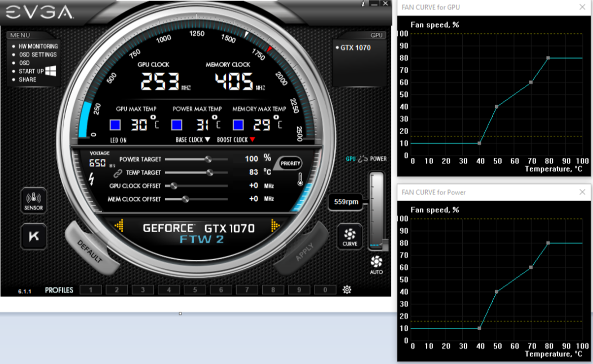Viewport: 593px width, 364px height.
Task: Click the BASE CLOCK white triangle marker
Action: click(207, 140)
